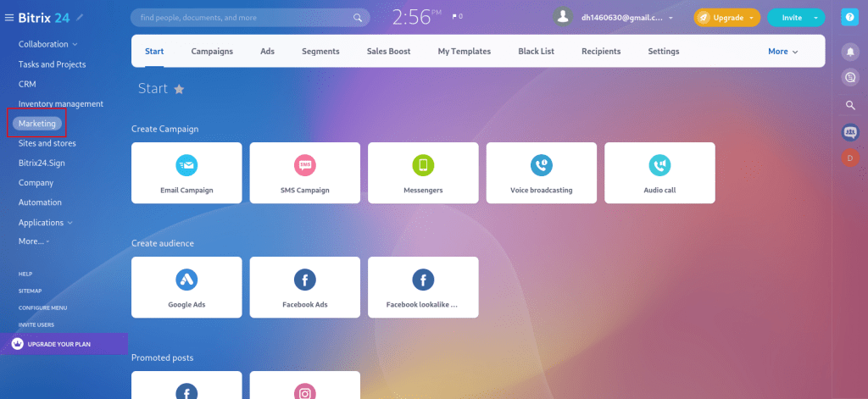Create a Facebook lookalike audience
Screen dimensions: 868x399
pos(423,287)
